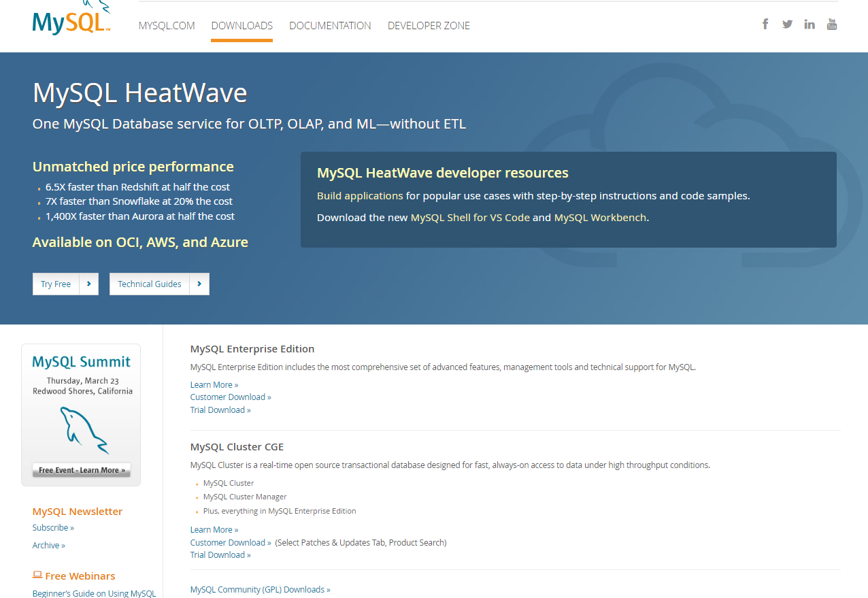Open Beginner's Guide on Using MySQL webinar
The image size is (868, 598).
click(x=95, y=593)
